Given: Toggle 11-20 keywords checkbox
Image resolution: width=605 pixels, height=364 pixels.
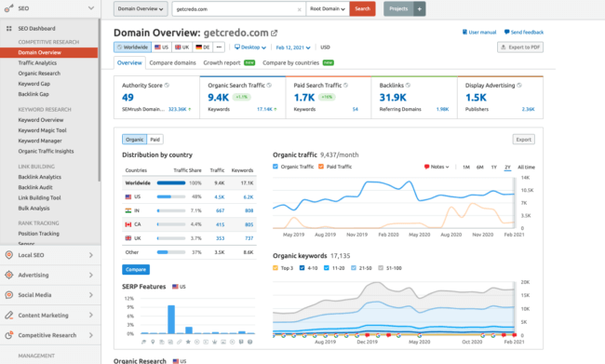Looking at the screenshot, I should 327,268.
